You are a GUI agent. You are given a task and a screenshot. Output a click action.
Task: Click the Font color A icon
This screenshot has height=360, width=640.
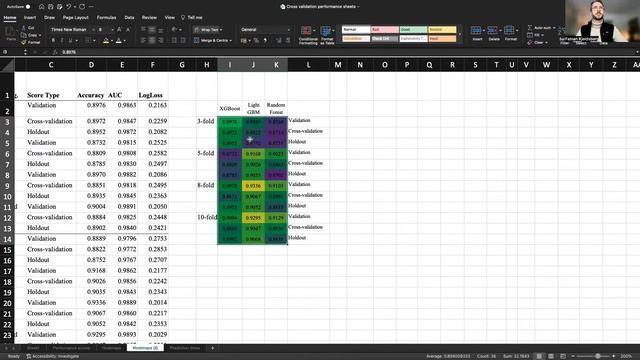pos(119,40)
